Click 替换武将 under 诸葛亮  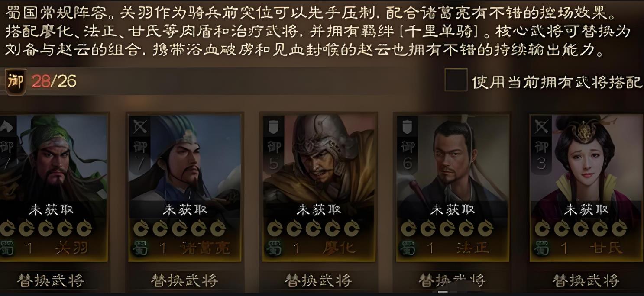pos(184,280)
